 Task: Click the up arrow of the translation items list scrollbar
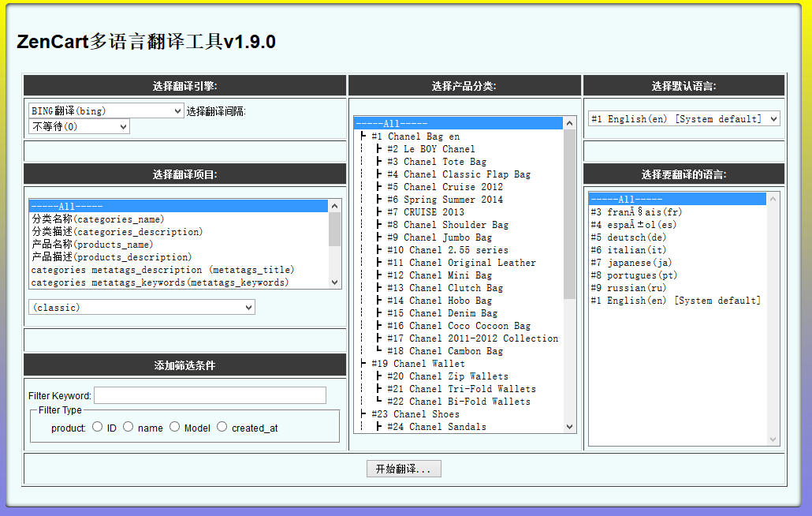[x=334, y=206]
